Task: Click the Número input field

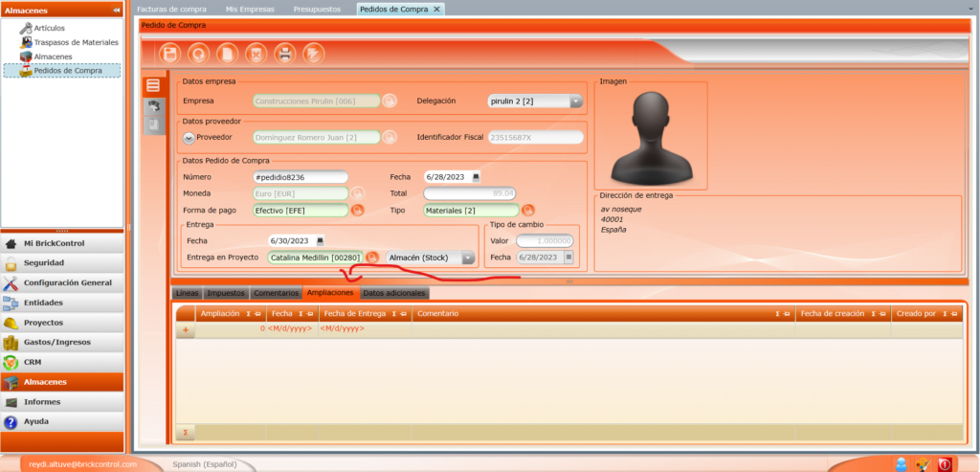Action: (300, 177)
